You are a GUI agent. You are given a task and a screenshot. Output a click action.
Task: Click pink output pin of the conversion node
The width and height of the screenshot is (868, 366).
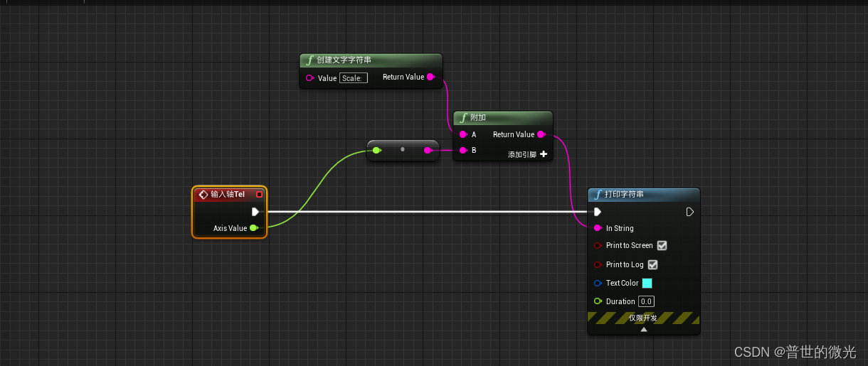428,150
